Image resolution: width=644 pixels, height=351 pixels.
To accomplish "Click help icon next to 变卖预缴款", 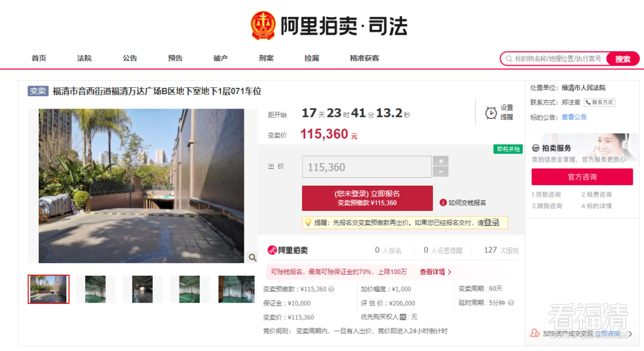I will [x=331, y=290].
